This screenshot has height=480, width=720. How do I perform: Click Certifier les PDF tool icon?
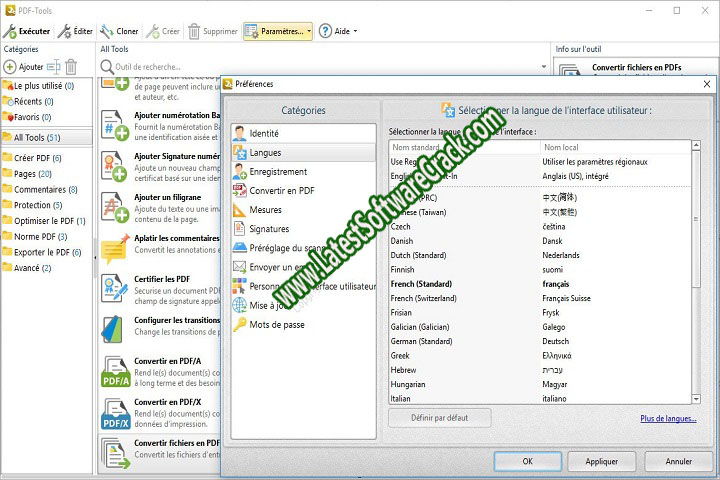pos(114,288)
